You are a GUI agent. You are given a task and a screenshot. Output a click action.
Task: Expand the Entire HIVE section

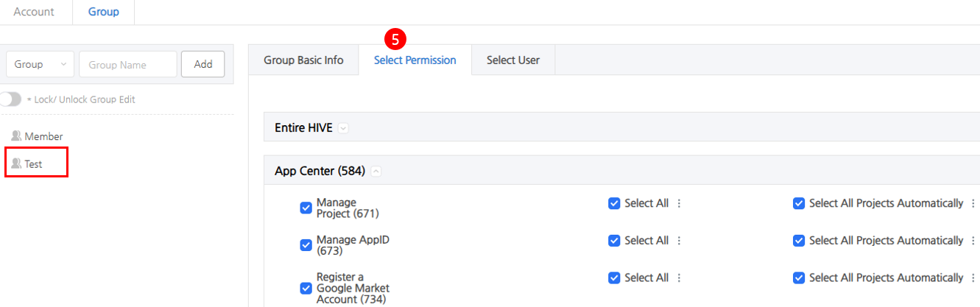[x=343, y=128]
